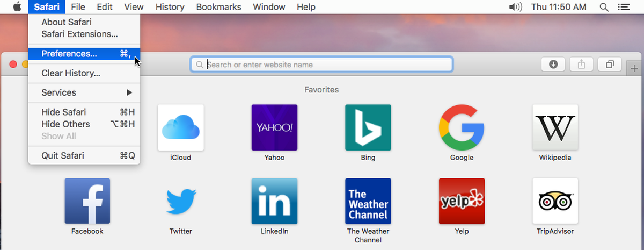The image size is (644, 250).
Task: Close the Safari window red button
Action: [14, 65]
